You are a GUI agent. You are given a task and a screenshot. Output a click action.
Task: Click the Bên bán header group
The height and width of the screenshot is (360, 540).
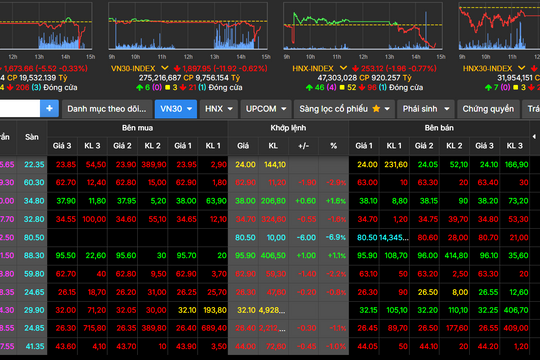[x=439, y=128]
